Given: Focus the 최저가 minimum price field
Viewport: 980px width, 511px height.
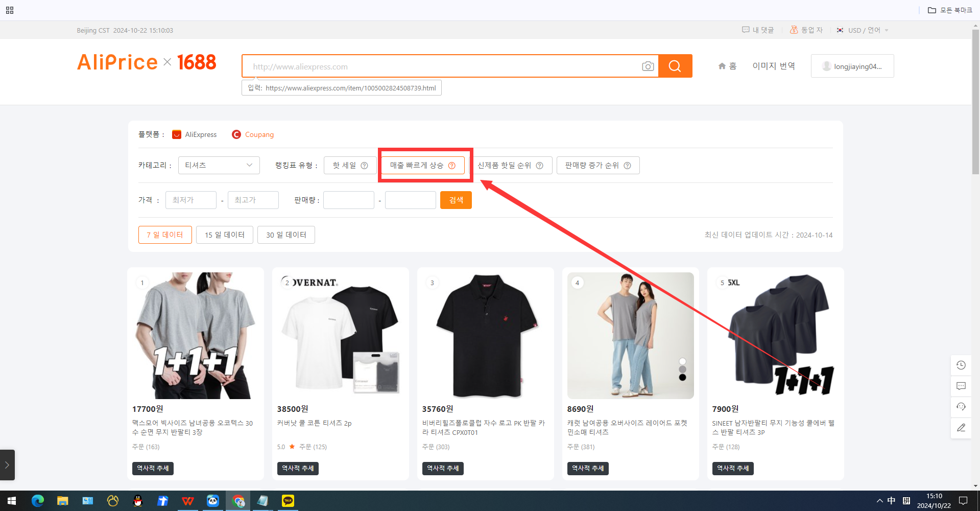Looking at the screenshot, I should [191, 200].
